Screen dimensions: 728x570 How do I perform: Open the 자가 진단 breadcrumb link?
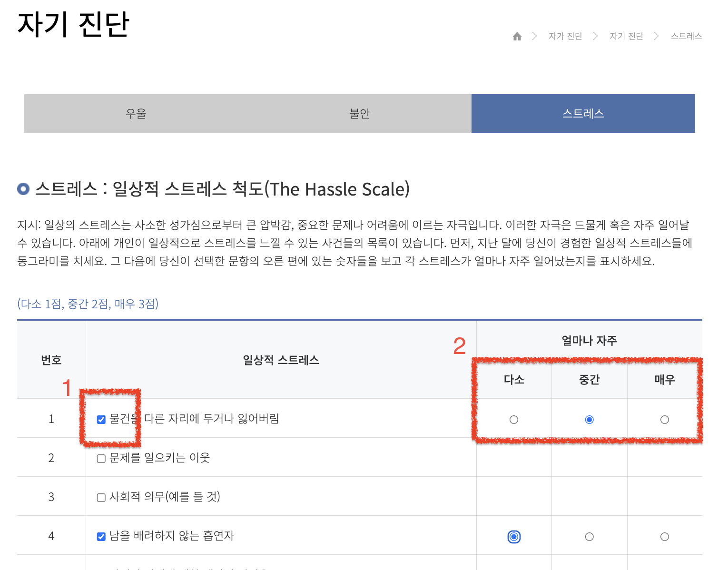[565, 36]
